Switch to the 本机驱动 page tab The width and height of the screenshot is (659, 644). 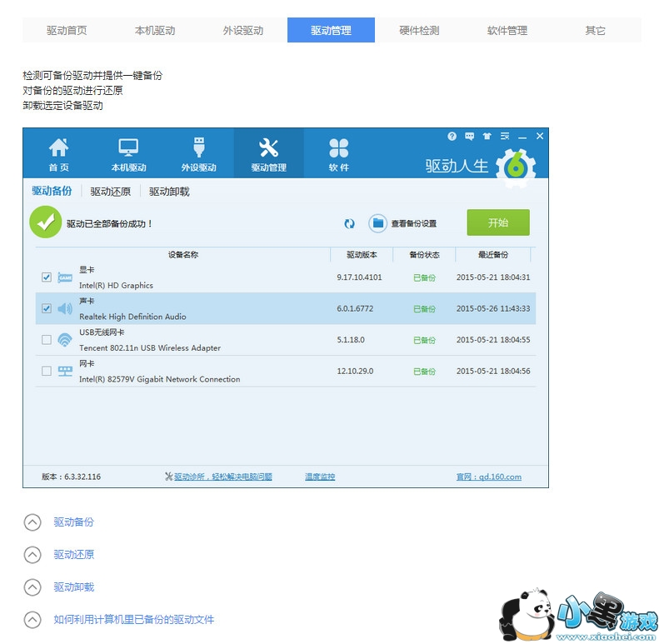click(155, 30)
